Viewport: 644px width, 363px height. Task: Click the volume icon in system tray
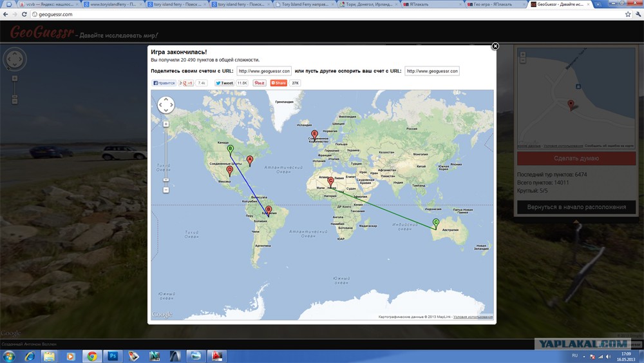[609, 357]
